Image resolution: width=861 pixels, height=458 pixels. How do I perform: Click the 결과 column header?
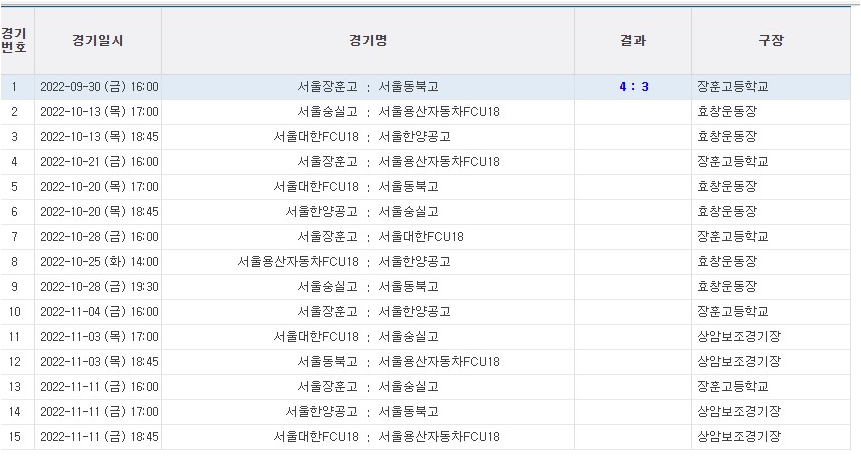tap(633, 41)
